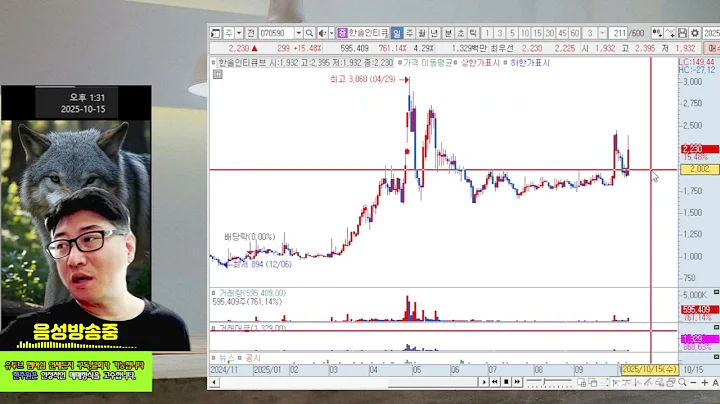The height and width of the screenshot is (404, 720).
Task: Click the zoom magnifier icon in bottom toolbar
Action: 683,382
